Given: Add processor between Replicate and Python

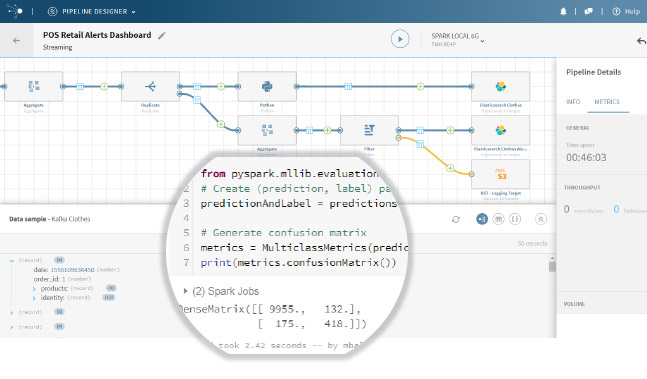Looking at the screenshot, I should point(221,86).
